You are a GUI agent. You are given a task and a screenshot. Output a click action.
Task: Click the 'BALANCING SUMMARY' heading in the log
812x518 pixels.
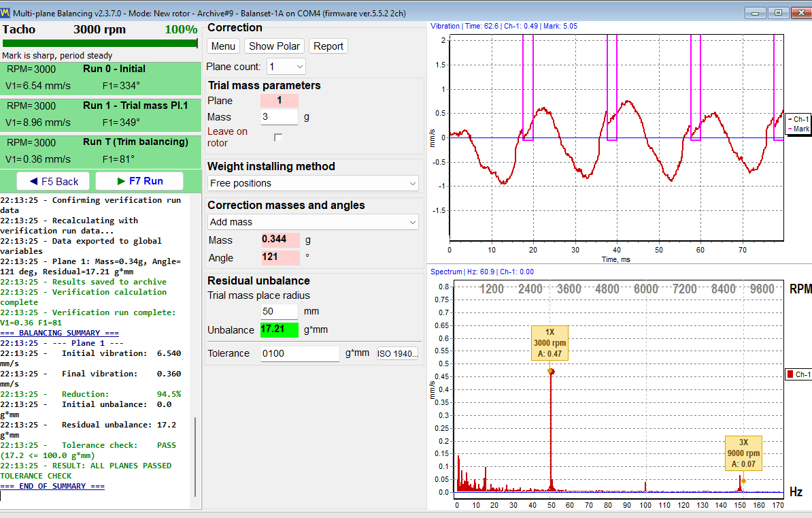coord(60,333)
